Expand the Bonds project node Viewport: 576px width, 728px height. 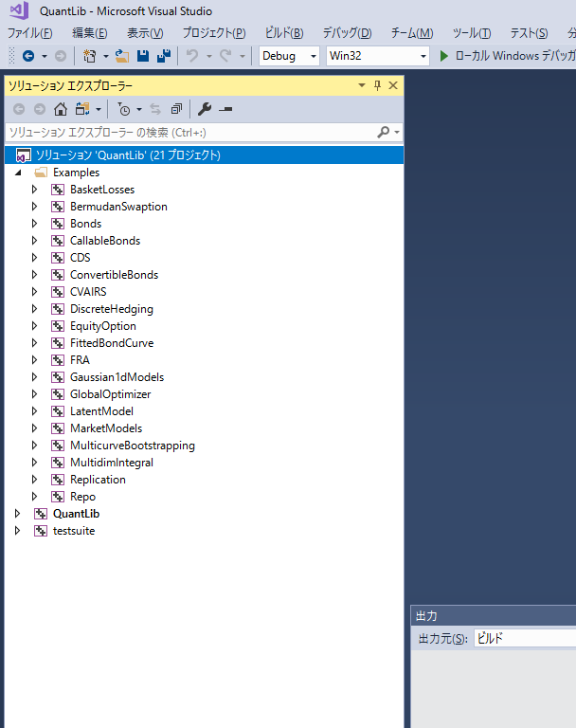pyautogui.click(x=34, y=224)
